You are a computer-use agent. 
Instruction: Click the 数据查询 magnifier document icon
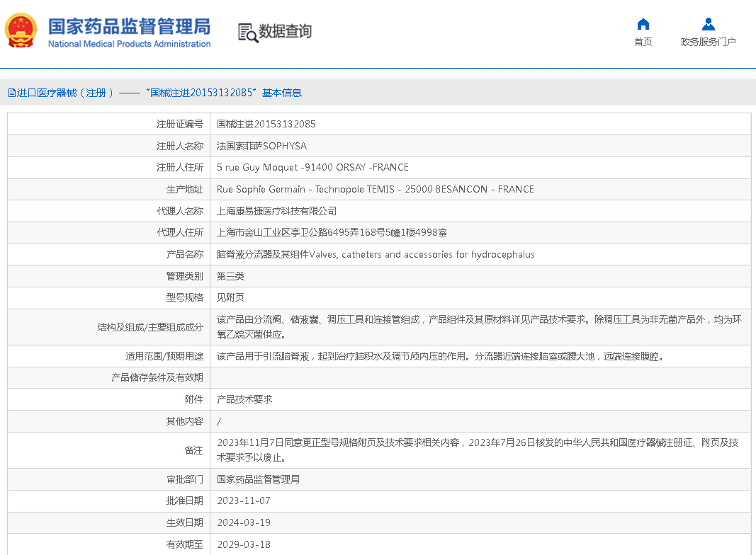coord(247,32)
